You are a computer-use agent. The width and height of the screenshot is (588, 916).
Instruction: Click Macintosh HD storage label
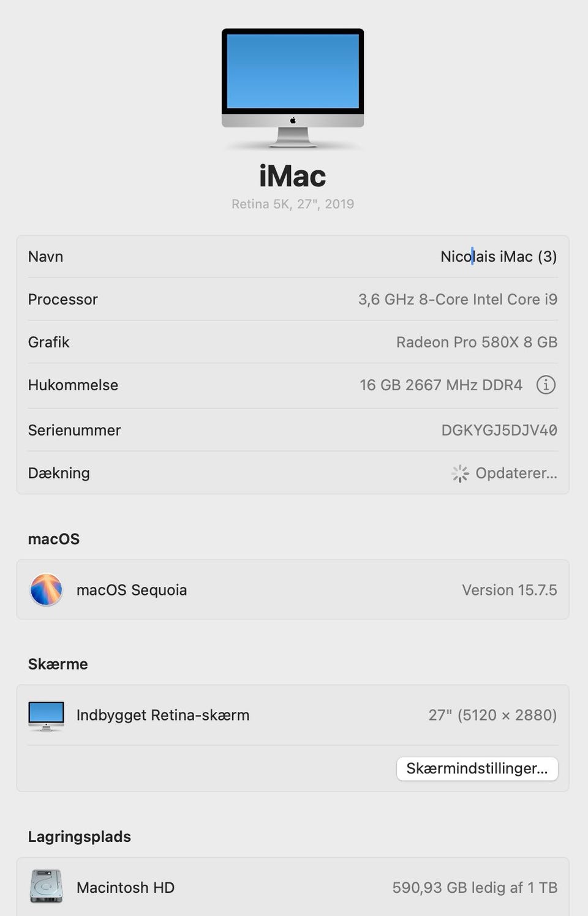pos(126,887)
